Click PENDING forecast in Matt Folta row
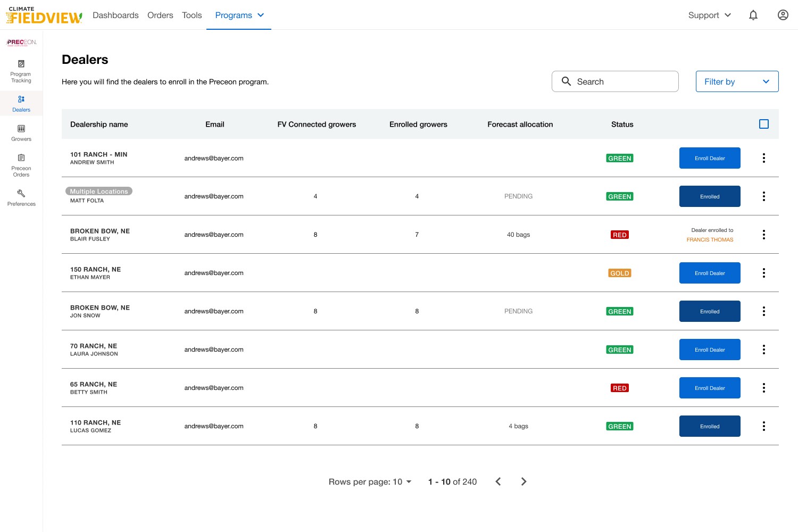The height and width of the screenshot is (532, 798). [518, 196]
